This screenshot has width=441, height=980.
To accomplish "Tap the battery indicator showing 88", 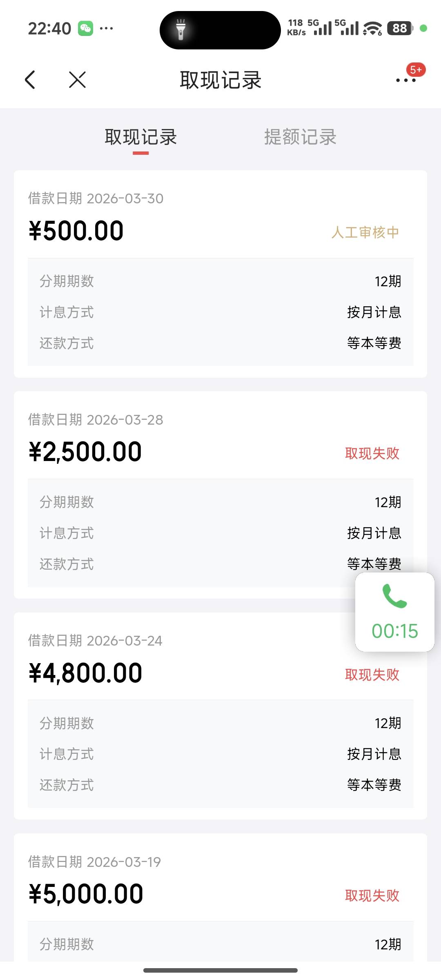I will [400, 28].
